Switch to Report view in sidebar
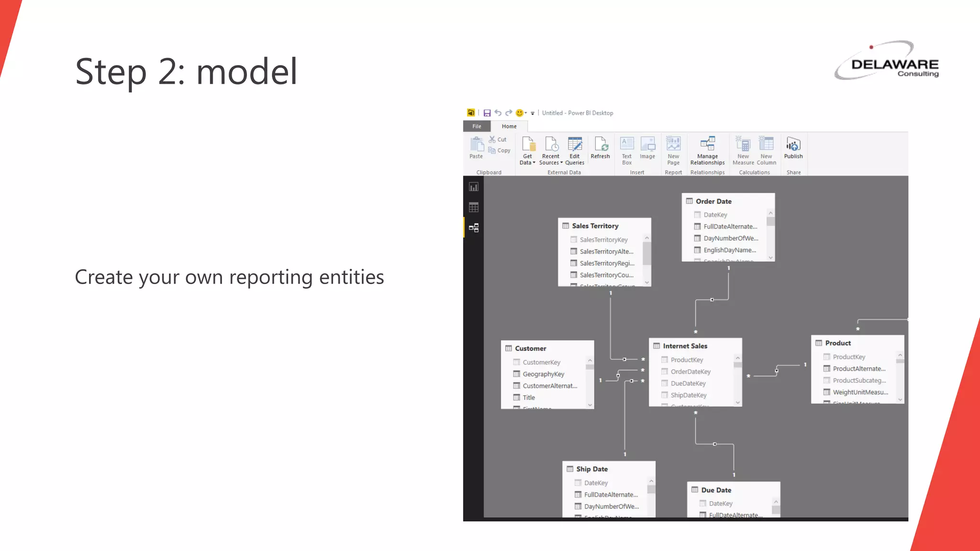Image resolution: width=980 pixels, height=551 pixels. tap(473, 187)
